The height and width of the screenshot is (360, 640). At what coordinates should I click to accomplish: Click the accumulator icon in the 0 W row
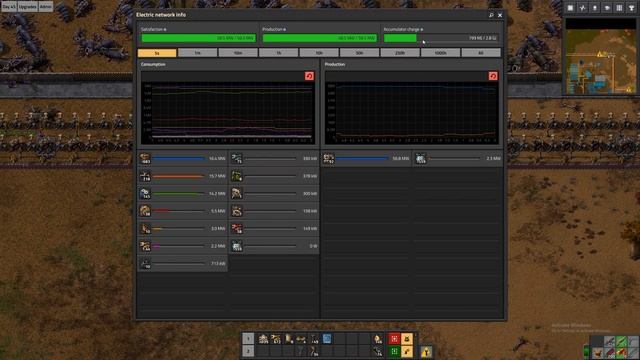[x=237, y=246]
